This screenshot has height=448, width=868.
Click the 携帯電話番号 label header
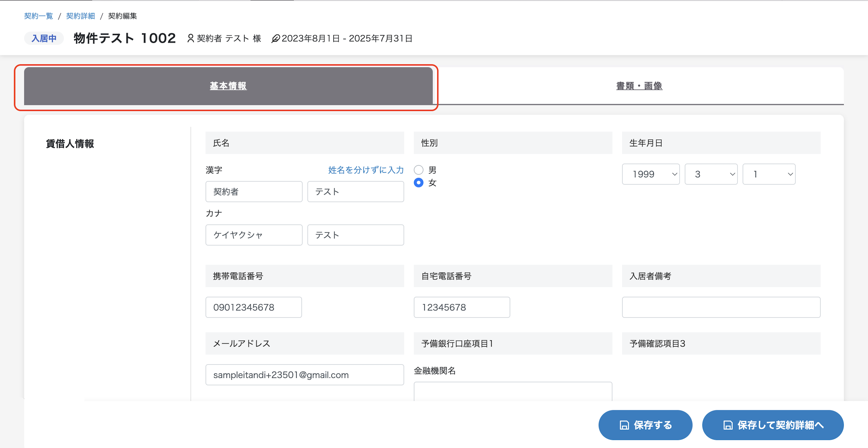point(305,276)
